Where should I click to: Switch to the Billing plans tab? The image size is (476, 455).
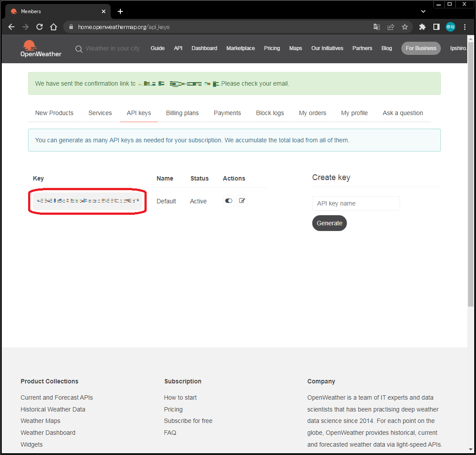coord(182,113)
